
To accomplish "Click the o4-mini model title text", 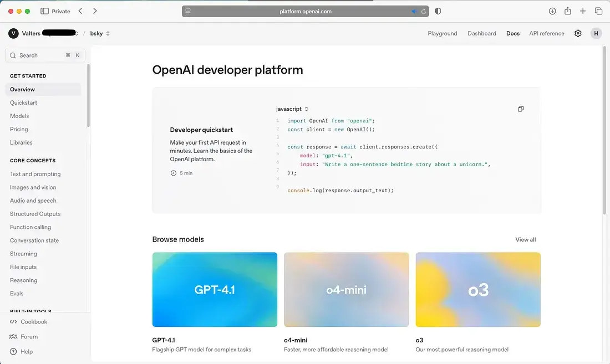I will (295, 340).
